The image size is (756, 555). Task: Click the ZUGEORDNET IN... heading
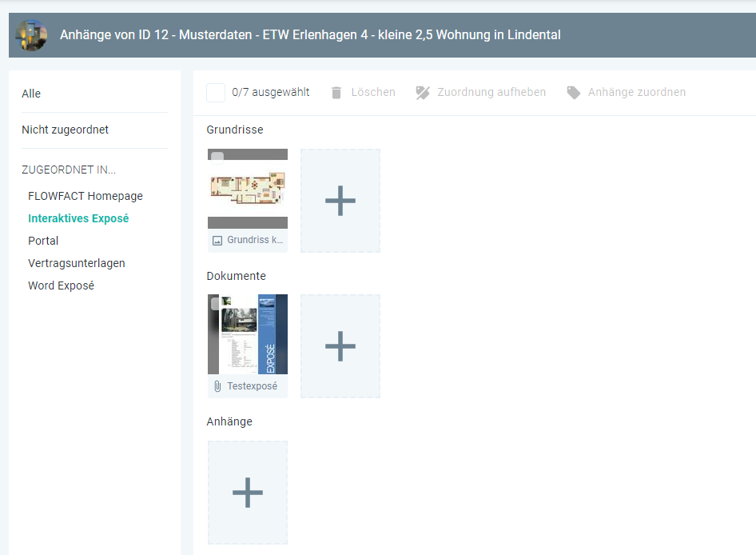[69, 170]
